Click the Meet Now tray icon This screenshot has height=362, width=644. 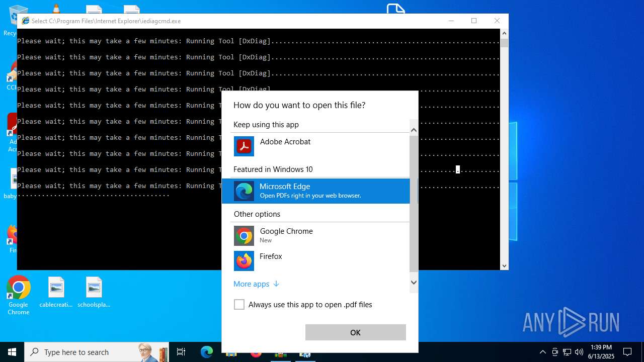pyautogui.click(x=555, y=352)
